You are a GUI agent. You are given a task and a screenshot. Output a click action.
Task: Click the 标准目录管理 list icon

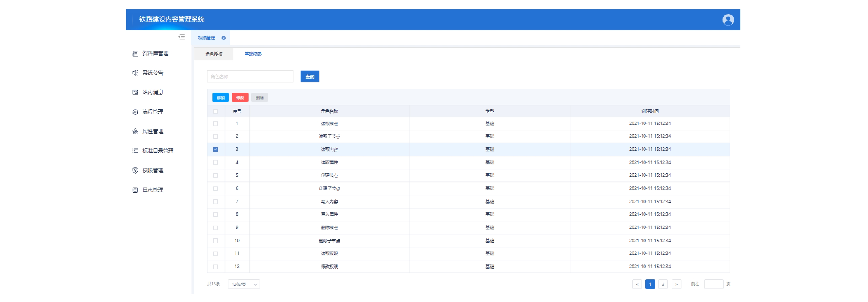point(135,151)
